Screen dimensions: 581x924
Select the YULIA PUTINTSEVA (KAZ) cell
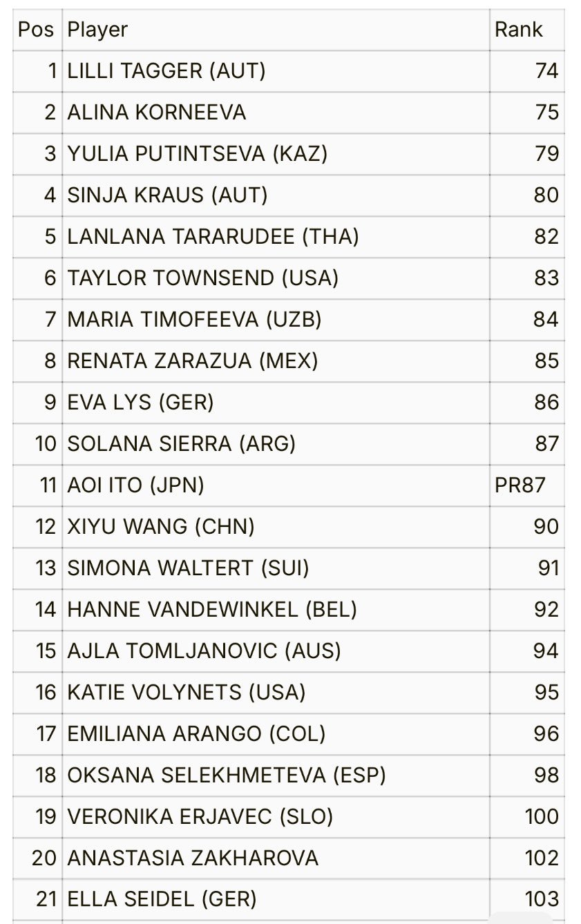tap(276, 154)
